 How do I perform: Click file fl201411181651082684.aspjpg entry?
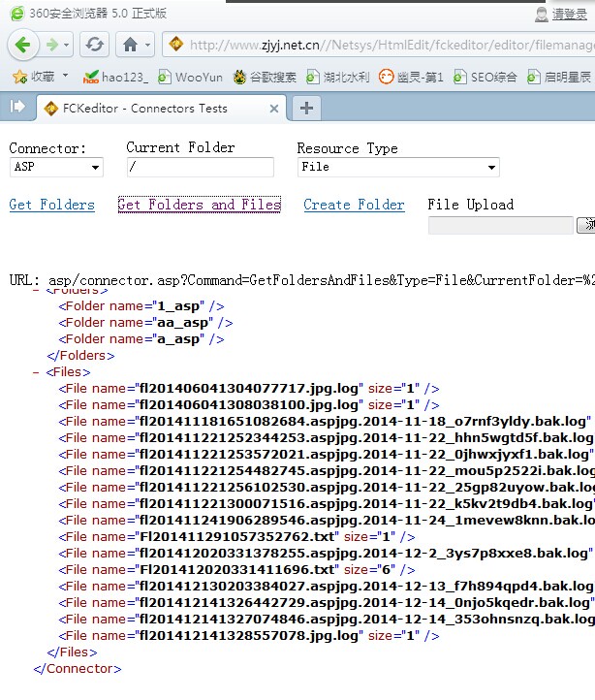pyautogui.click(x=327, y=422)
